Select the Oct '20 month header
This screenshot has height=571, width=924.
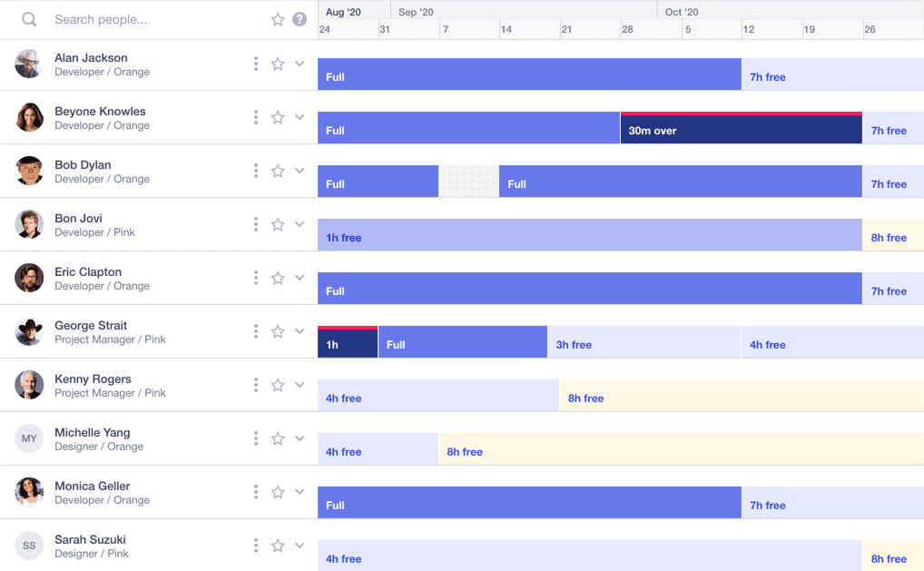click(682, 12)
